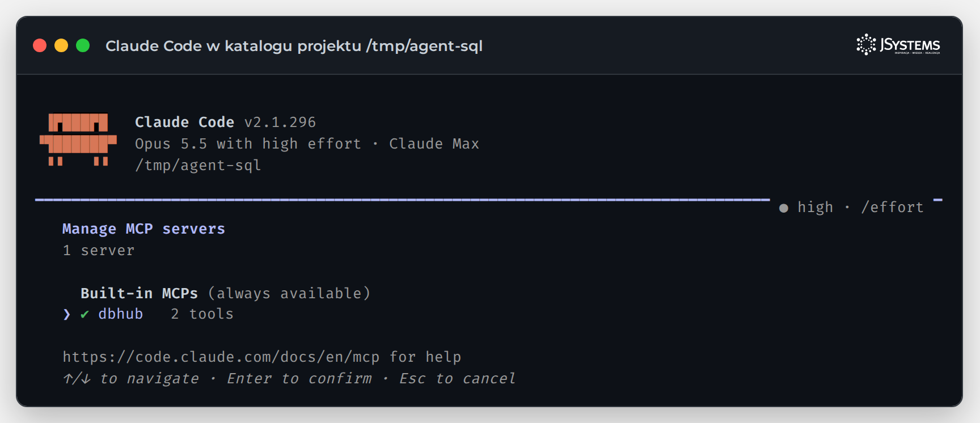Click the JSystems logo in title bar

tap(898, 45)
